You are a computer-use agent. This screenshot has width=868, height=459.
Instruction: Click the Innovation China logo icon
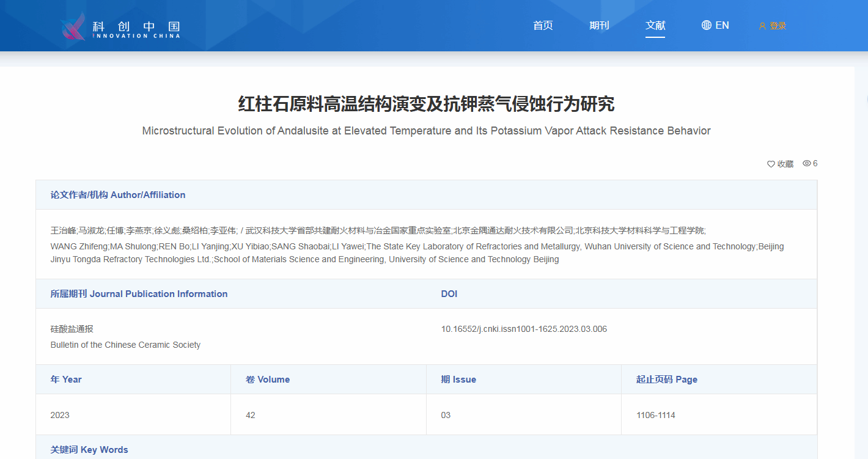point(73,26)
